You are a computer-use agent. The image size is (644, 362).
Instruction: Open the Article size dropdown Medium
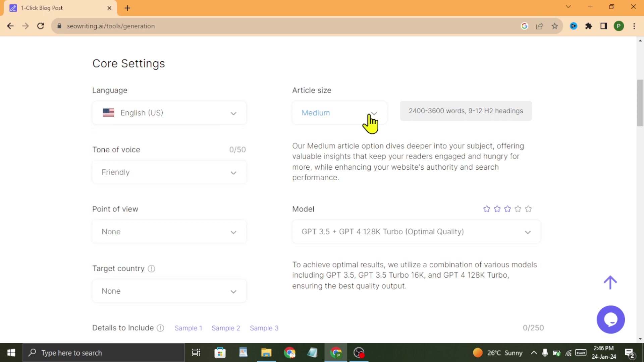tap(339, 113)
